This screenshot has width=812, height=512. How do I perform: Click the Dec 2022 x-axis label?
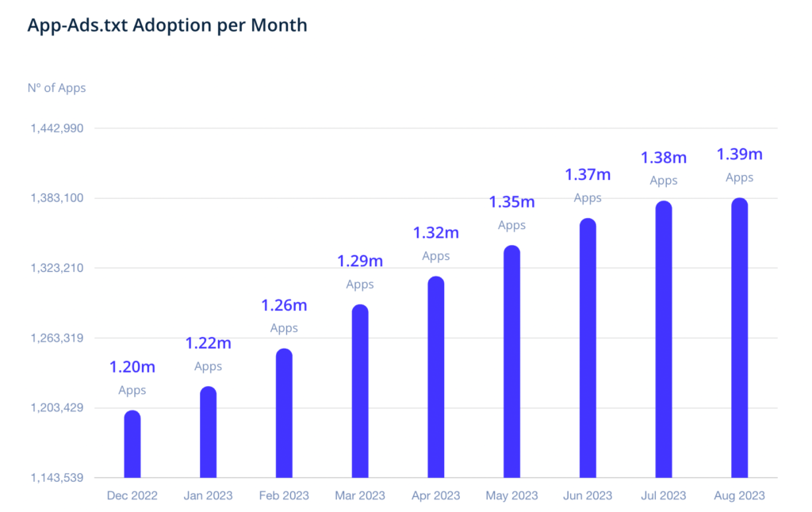click(132, 496)
